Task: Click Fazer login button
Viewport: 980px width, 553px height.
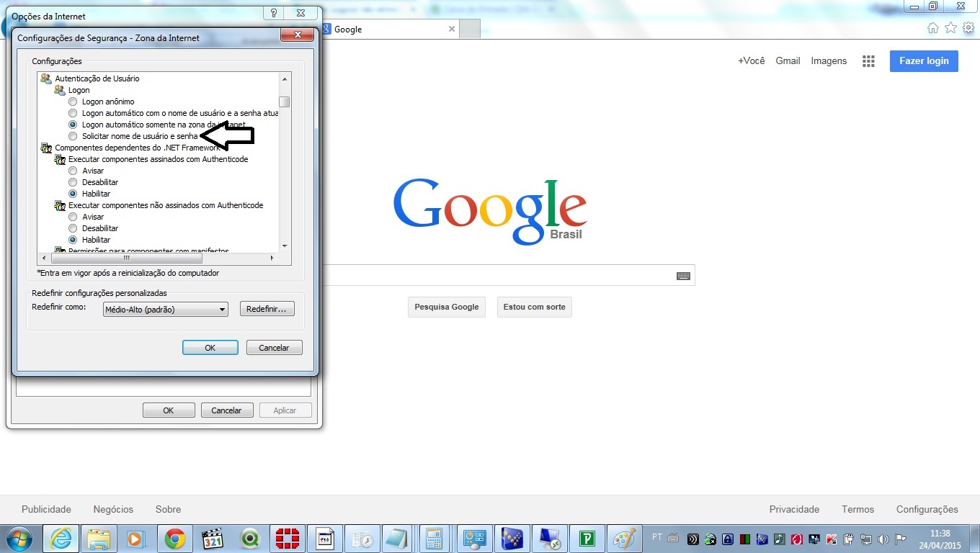Action: coord(924,61)
